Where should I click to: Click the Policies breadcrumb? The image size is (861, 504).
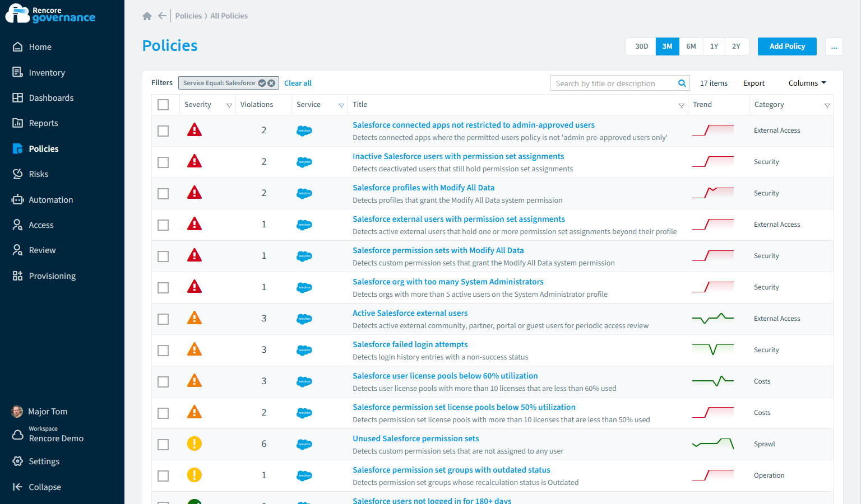tap(188, 16)
